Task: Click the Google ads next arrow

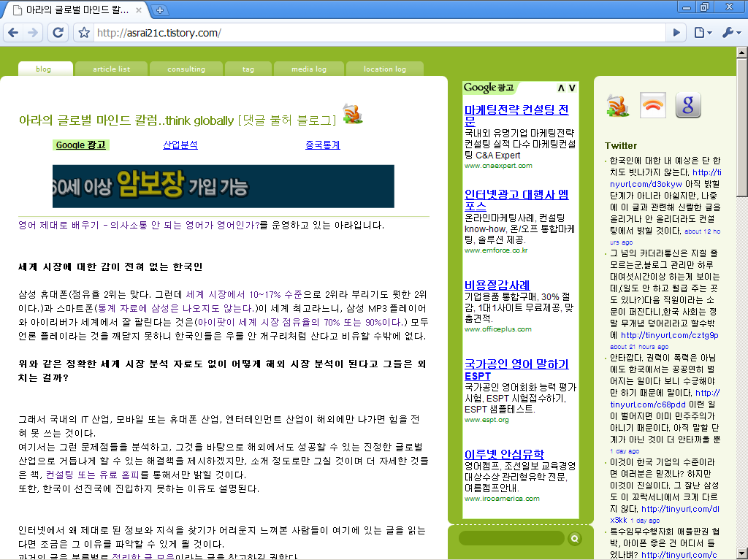Action: click(x=572, y=88)
